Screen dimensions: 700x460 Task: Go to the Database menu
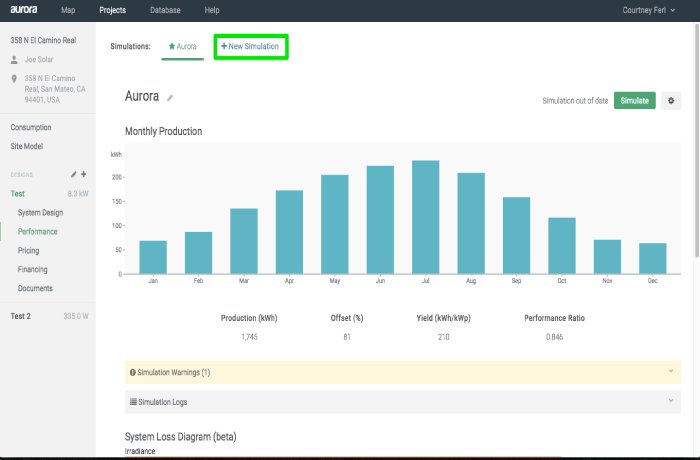165,10
